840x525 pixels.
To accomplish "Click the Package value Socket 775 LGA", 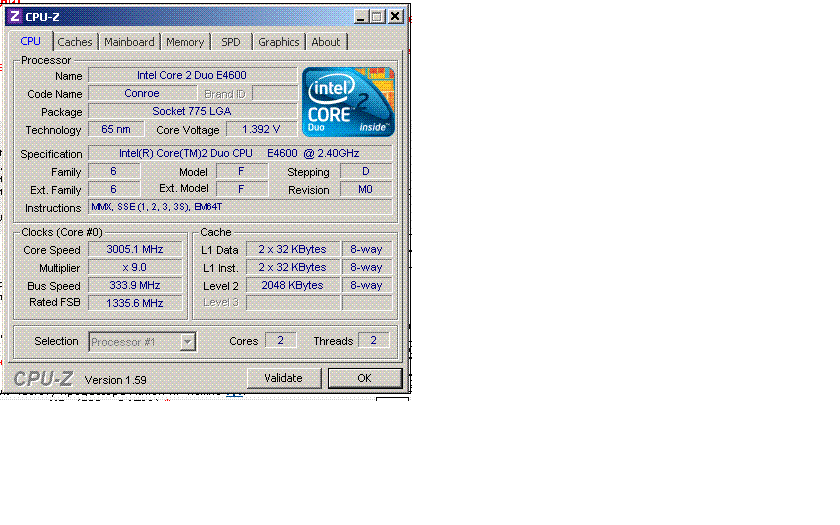I will 192,111.
